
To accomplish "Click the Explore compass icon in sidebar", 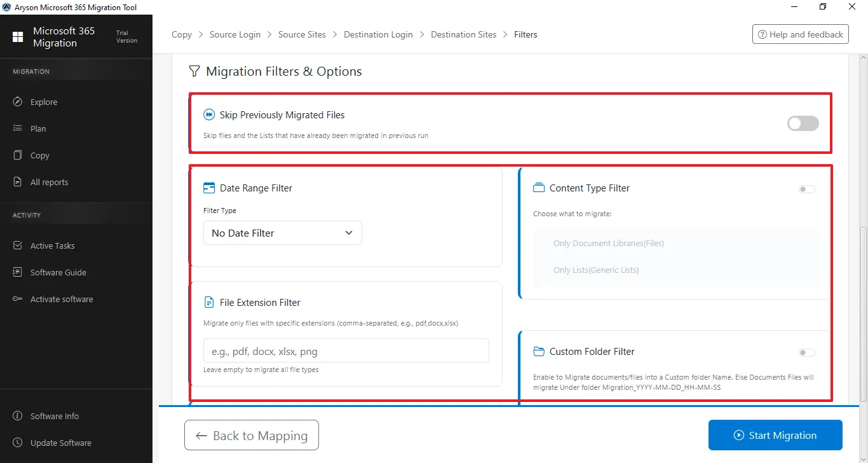I will (x=18, y=102).
